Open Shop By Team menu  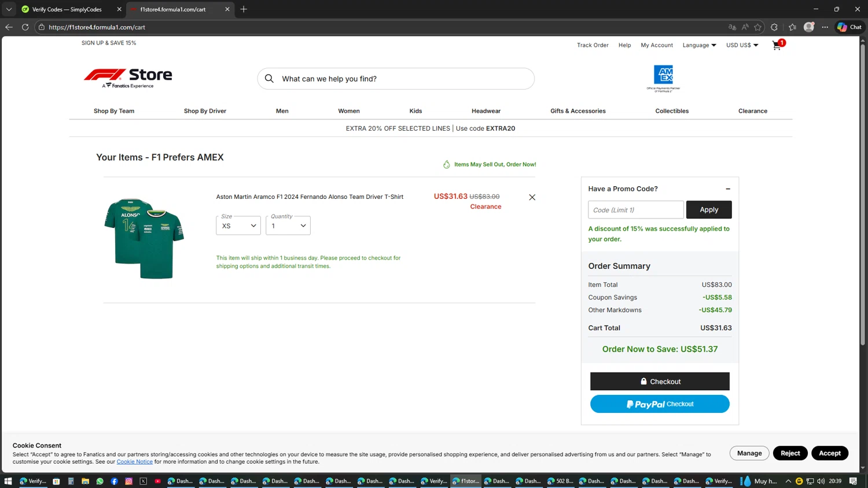click(114, 111)
